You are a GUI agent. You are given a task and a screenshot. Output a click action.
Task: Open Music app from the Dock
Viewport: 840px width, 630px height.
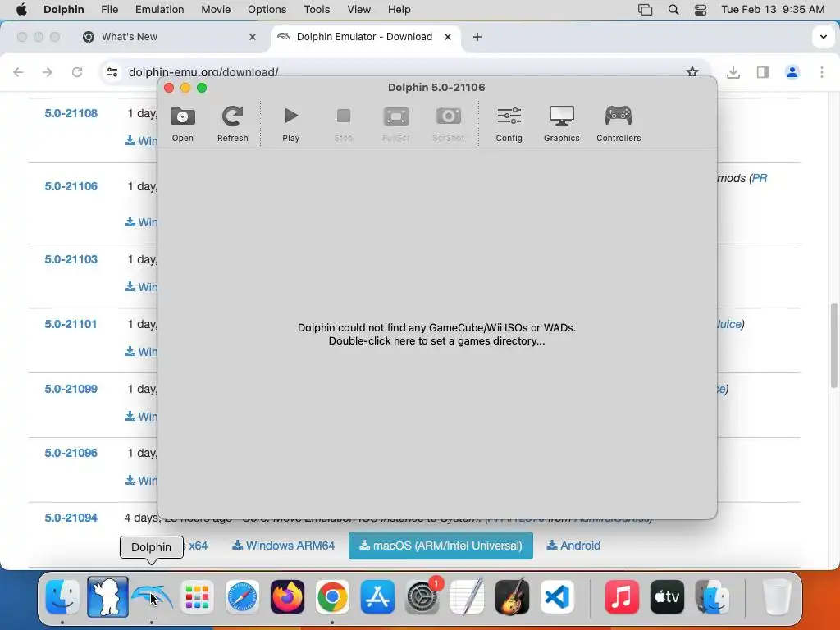click(622, 597)
